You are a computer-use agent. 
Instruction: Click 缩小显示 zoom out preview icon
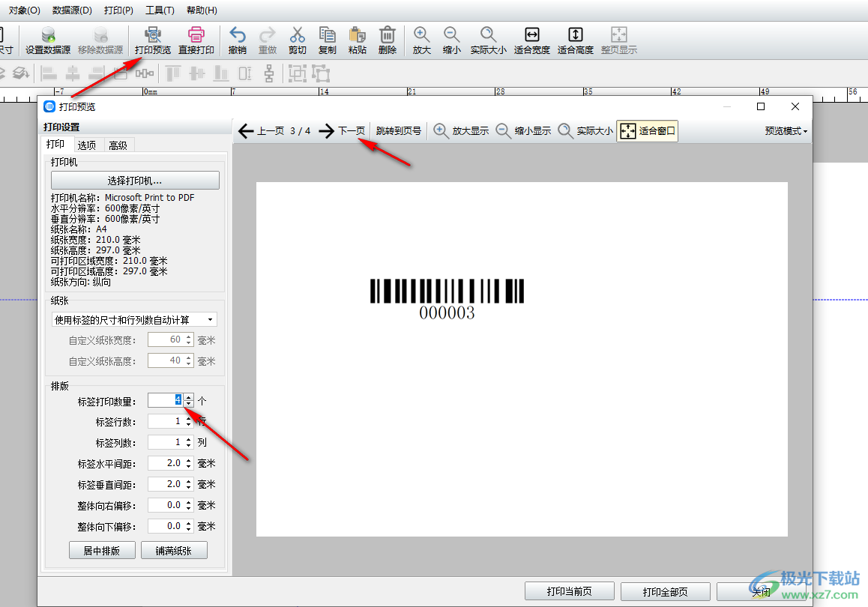pyautogui.click(x=524, y=131)
